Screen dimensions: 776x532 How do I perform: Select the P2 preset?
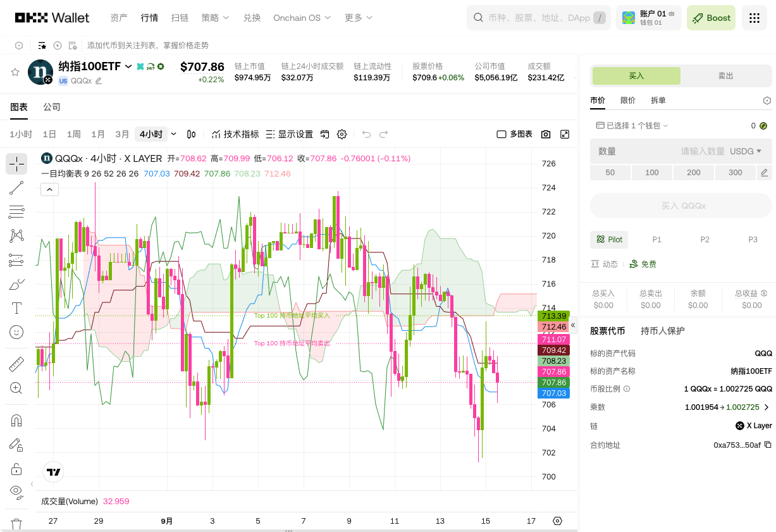tap(705, 240)
